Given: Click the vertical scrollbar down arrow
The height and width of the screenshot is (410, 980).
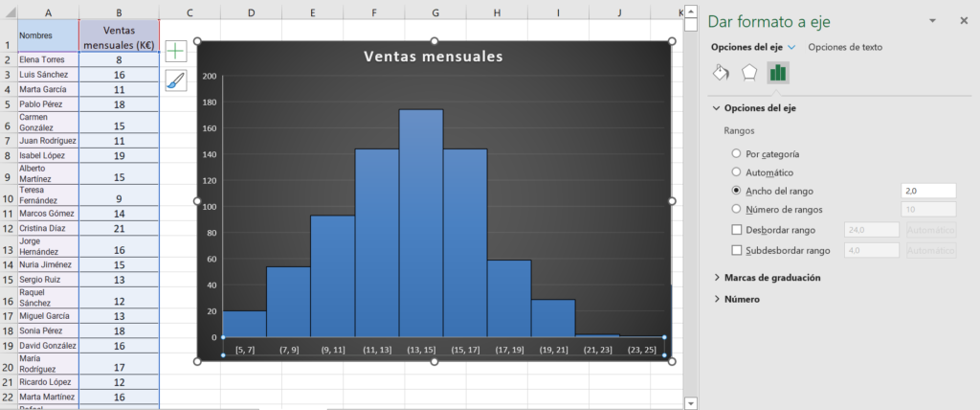Looking at the screenshot, I should (691, 402).
